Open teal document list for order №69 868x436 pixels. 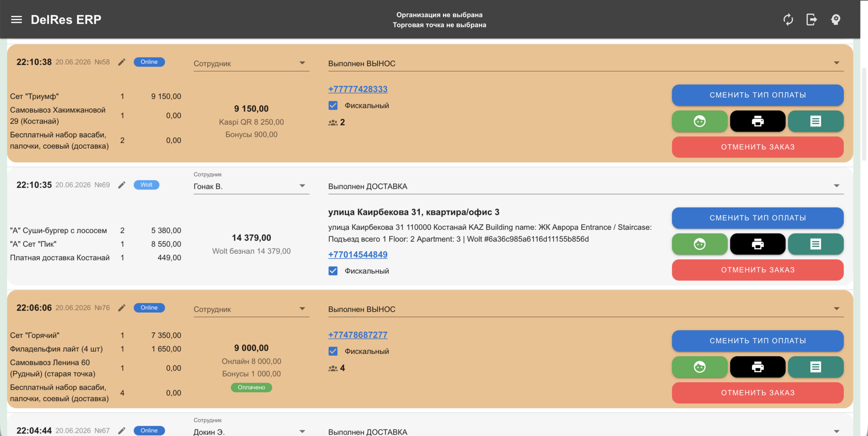816,244
